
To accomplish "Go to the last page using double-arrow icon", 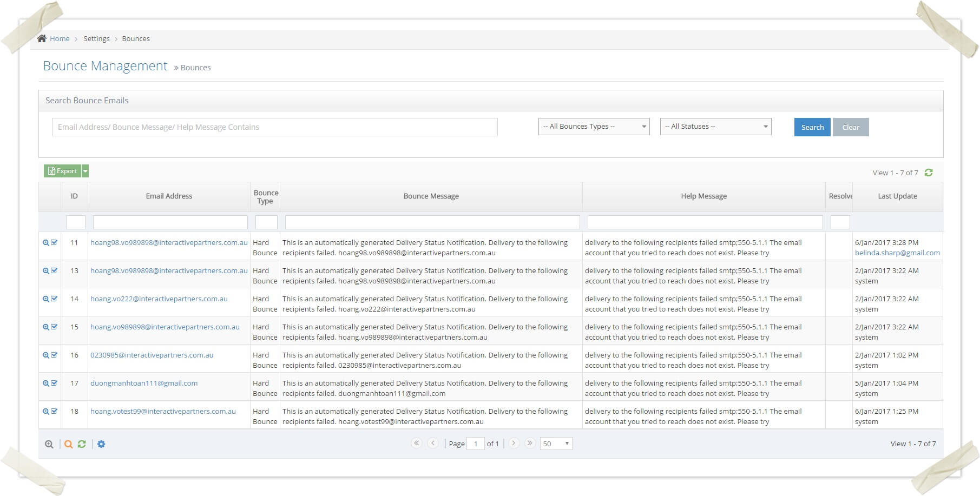I will 530,443.
